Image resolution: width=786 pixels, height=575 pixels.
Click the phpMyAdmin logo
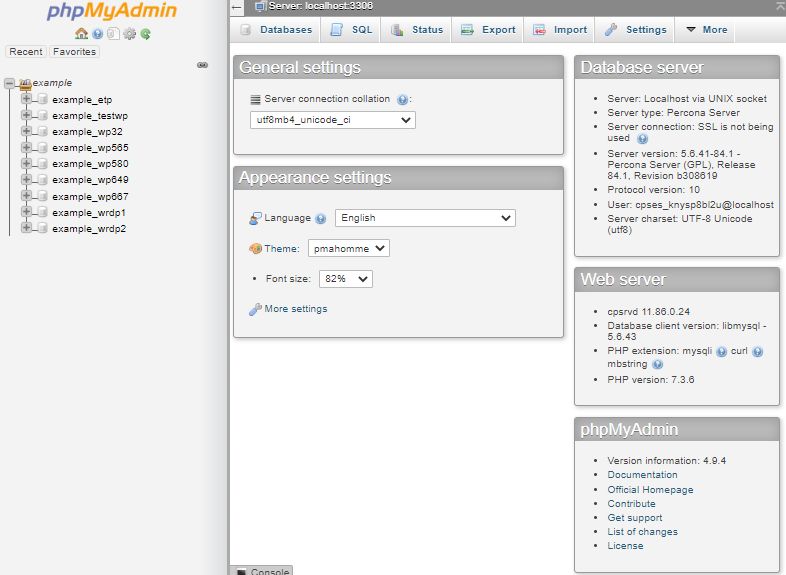(112, 11)
